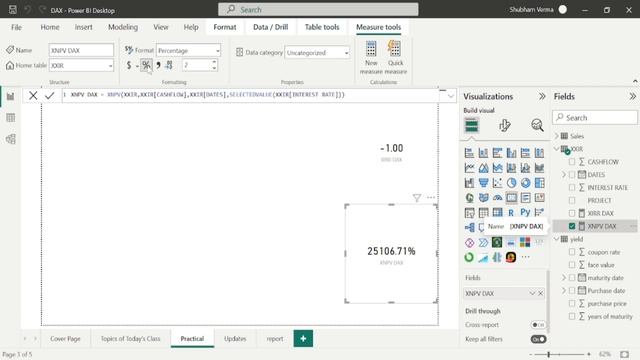The height and width of the screenshot is (360, 640).
Task: Apply currency format with the dollar icon
Action: click(129, 65)
